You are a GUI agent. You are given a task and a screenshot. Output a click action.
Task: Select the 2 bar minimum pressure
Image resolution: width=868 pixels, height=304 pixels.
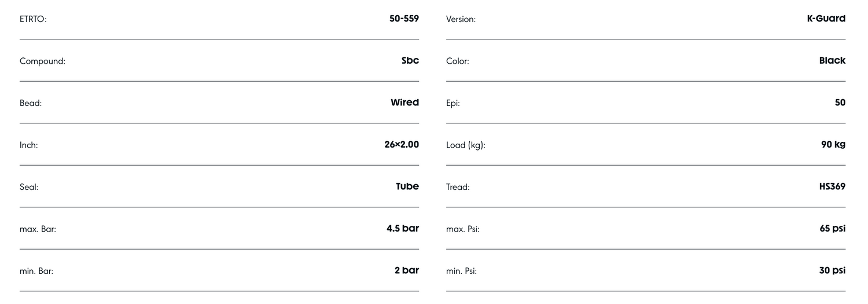407,270
